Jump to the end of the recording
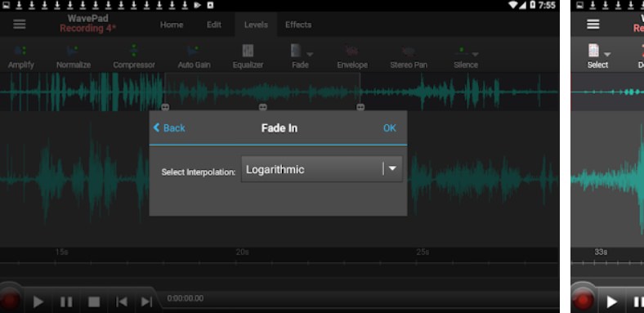Screen dimensions: 644x313 point(146,302)
